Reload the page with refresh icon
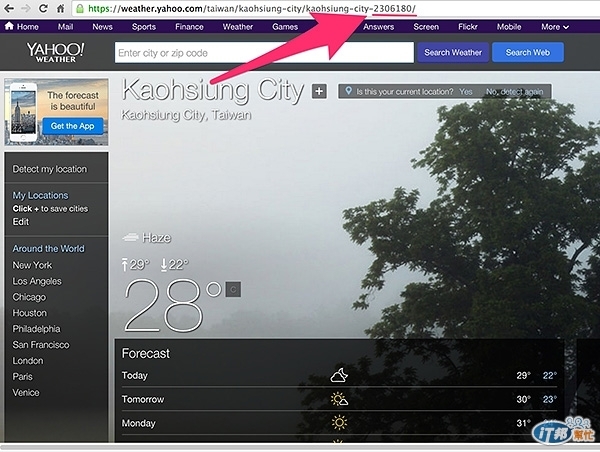Screen dimensions: 600x452 pos(43,8)
